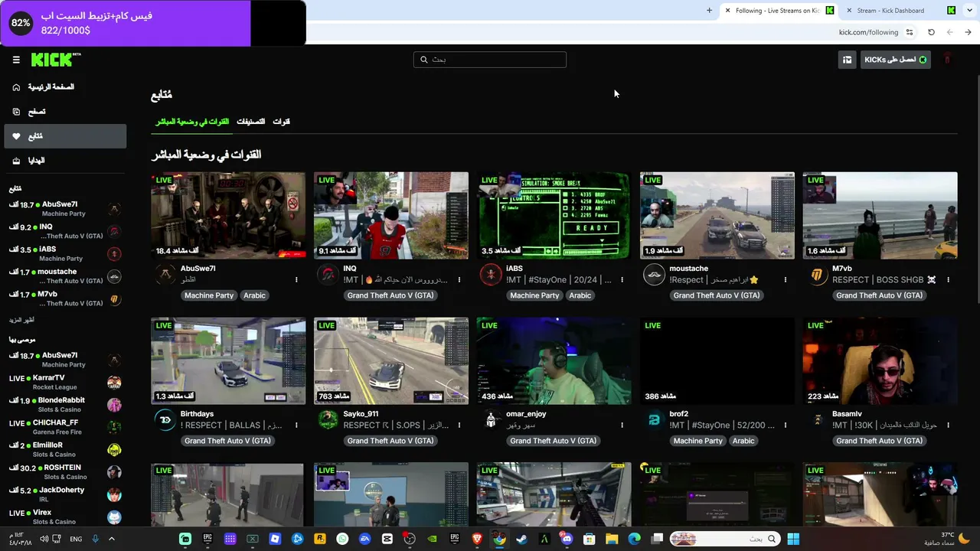Open الصفحة الرئيسية in the sidebar
980x551 pixels.
(x=65, y=87)
